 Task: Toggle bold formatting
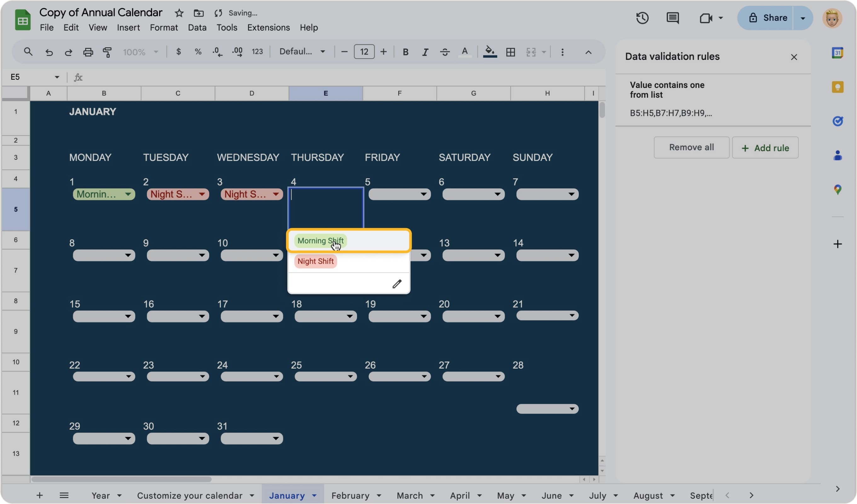[405, 52]
